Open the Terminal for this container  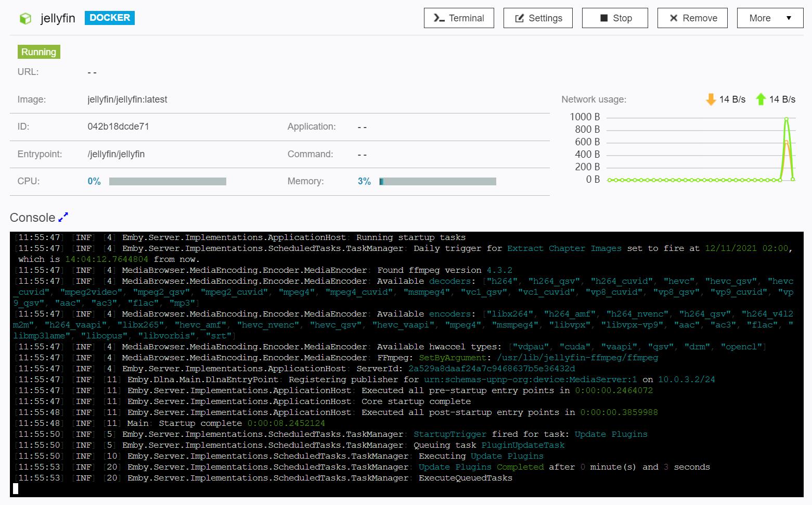(x=459, y=18)
